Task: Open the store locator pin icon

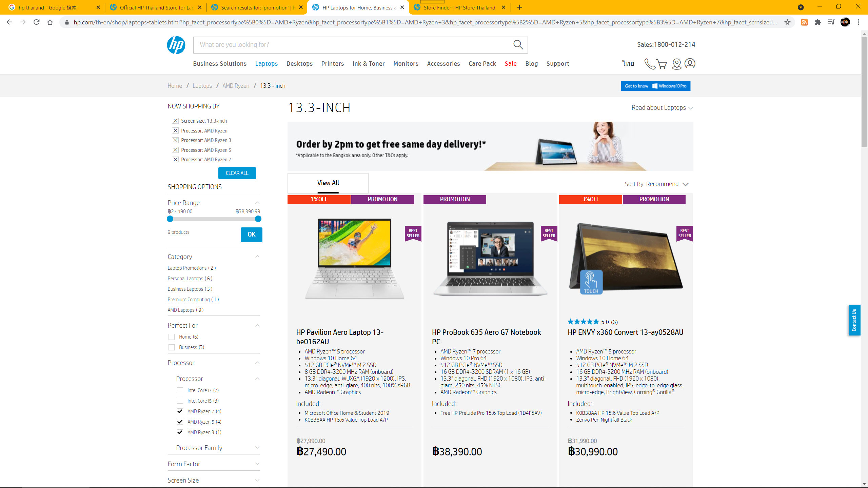Action: coord(676,64)
